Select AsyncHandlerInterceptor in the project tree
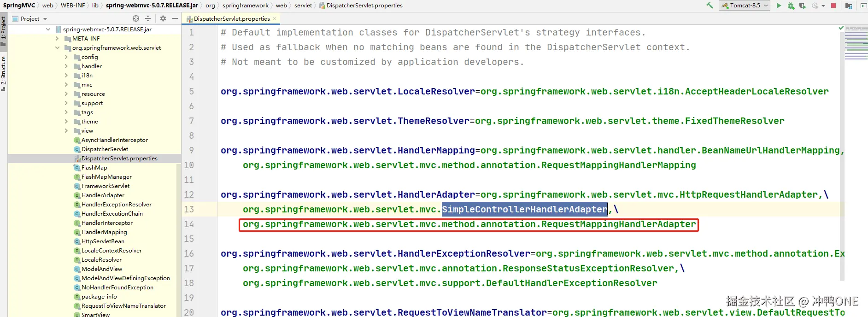Viewport: 868px width, 317px height. pyautogui.click(x=115, y=140)
